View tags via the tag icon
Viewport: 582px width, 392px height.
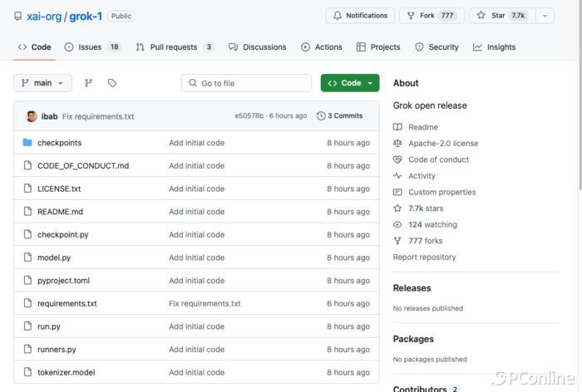pos(112,83)
